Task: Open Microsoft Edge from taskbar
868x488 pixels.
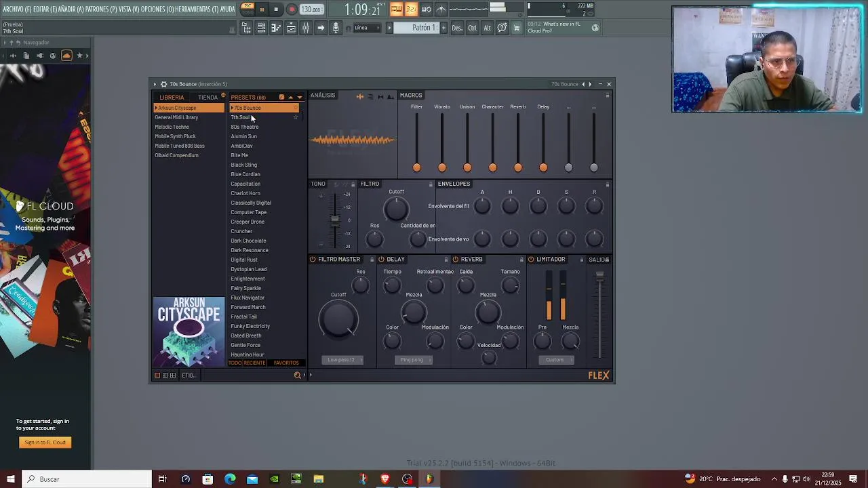Action: pyautogui.click(x=230, y=479)
